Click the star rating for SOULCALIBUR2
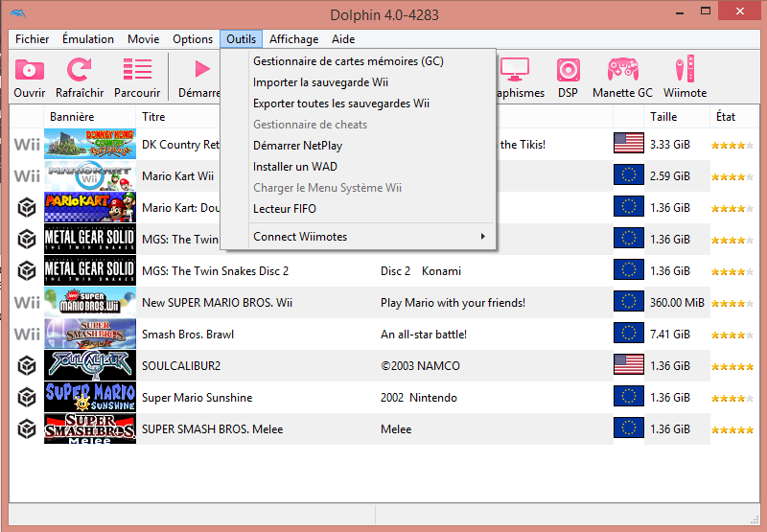 coord(732,367)
